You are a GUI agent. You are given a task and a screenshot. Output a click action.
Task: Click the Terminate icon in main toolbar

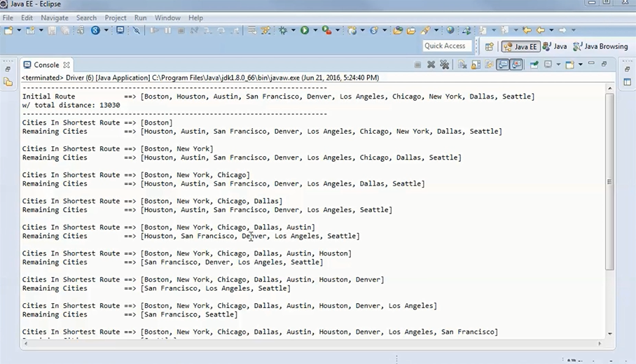pyautogui.click(x=181, y=30)
